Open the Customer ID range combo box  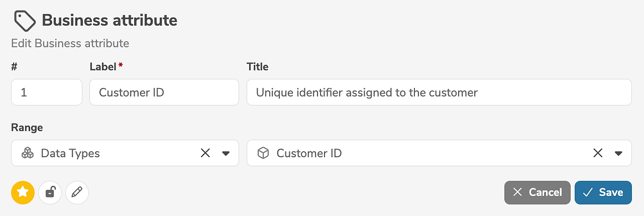click(427, 153)
